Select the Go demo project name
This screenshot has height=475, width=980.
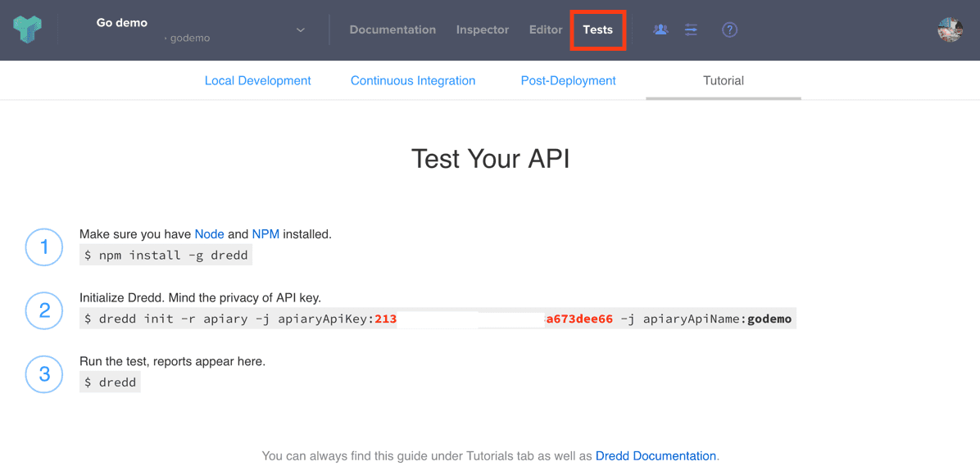[x=122, y=23]
